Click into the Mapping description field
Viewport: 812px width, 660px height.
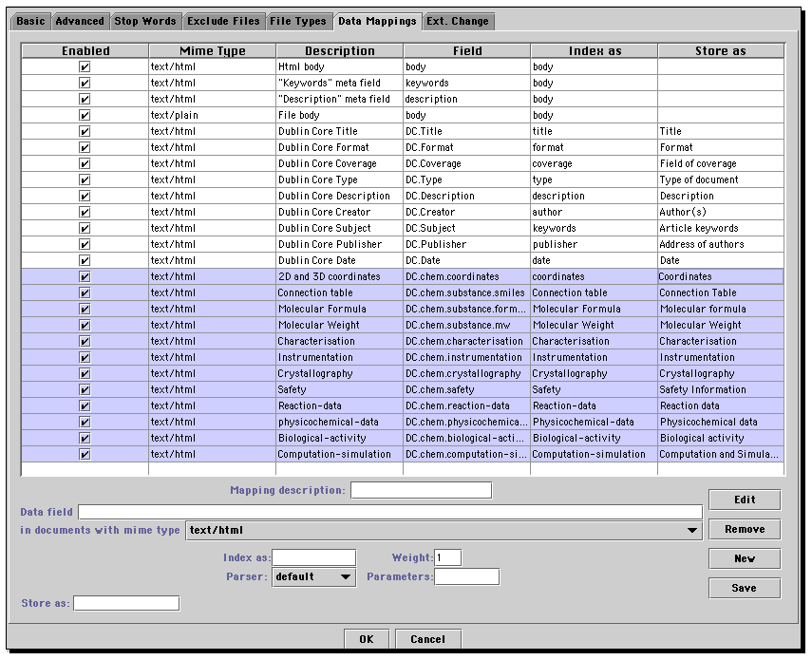[421, 491]
